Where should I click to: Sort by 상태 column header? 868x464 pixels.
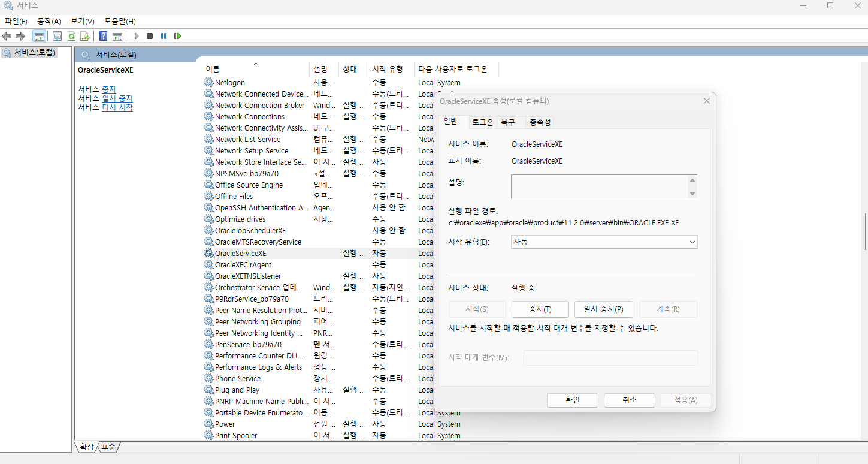353,69
